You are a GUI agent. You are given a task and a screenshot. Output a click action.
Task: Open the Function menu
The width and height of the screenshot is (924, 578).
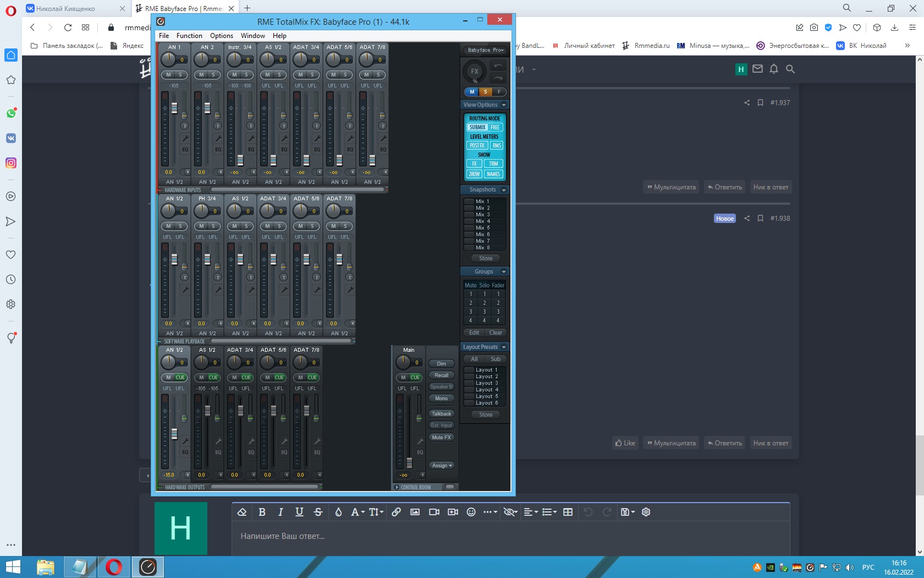pyautogui.click(x=189, y=36)
